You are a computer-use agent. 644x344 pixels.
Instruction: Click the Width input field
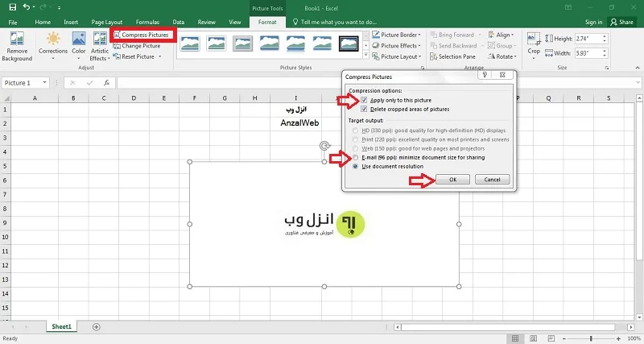click(588, 53)
